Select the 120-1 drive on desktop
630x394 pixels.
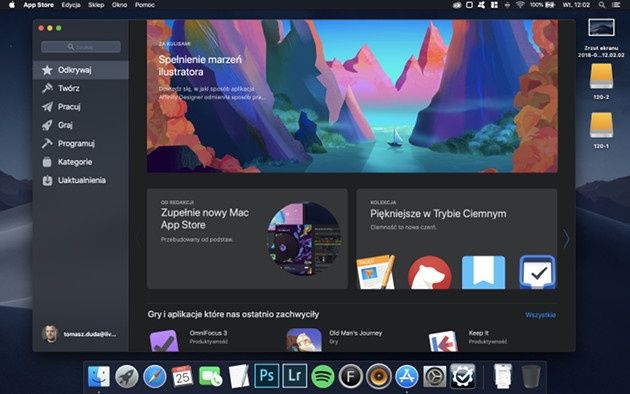pyautogui.click(x=601, y=131)
